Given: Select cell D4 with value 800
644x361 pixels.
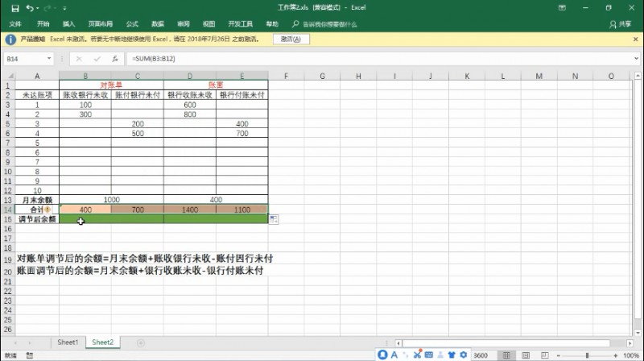Looking at the screenshot, I should click(190, 114).
